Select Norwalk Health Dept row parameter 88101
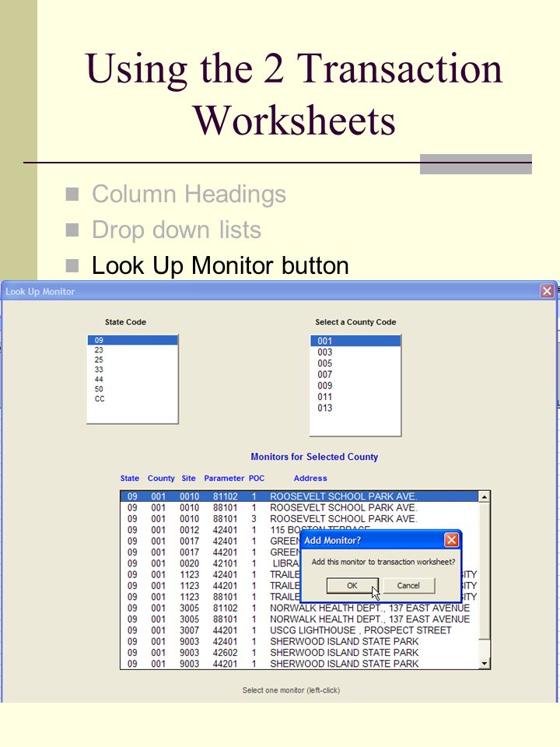The height and width of the screenshot is (747, 560). coord(299,619)
